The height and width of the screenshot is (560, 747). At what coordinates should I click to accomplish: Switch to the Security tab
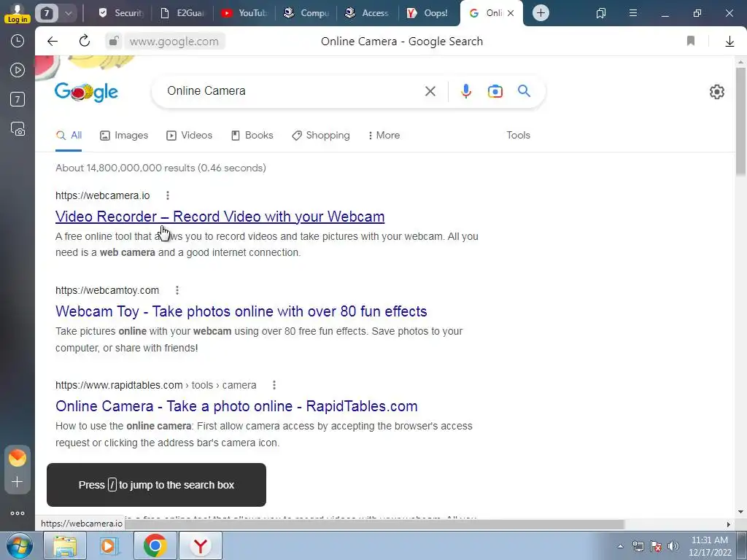(x=120, y=13)
